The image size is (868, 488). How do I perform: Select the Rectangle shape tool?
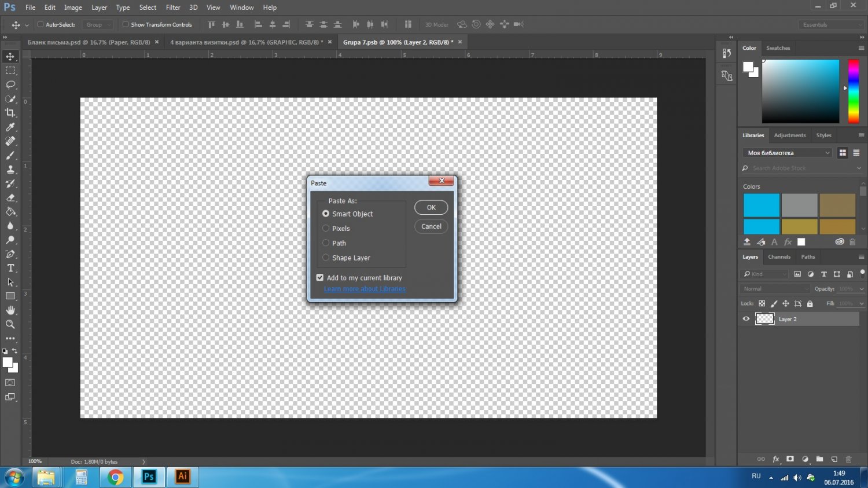click(10, 296)
